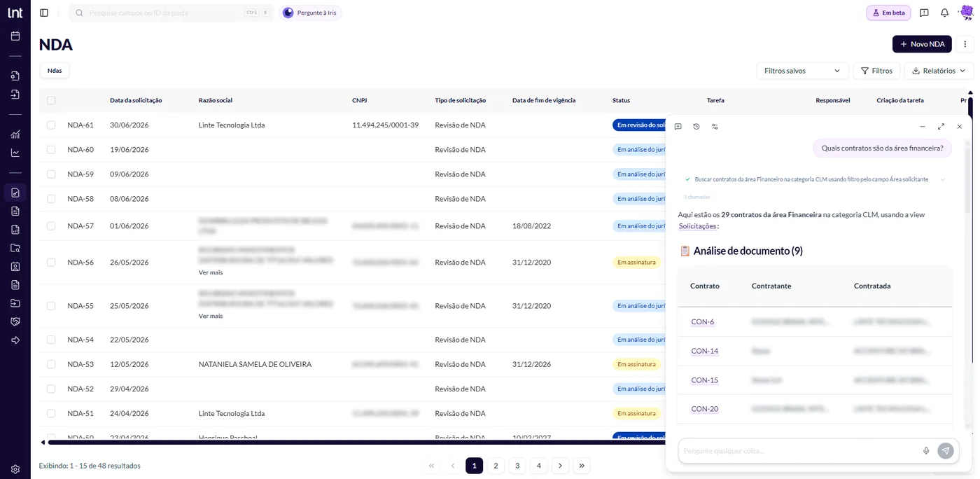Click the Novo NDA button

pyautogui.click(x=922, y=44)
